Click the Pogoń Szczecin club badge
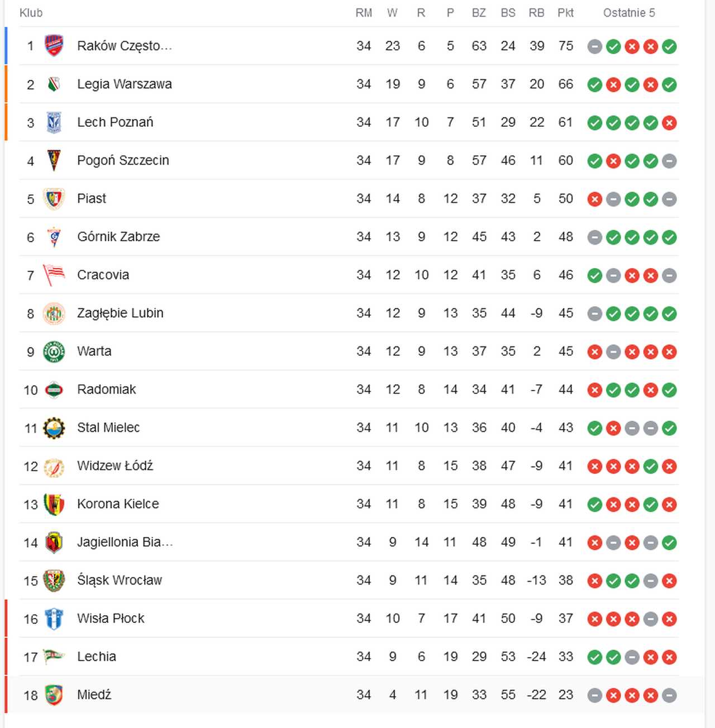The width and height of the screenshot is (715, 728). pos(54,160)
